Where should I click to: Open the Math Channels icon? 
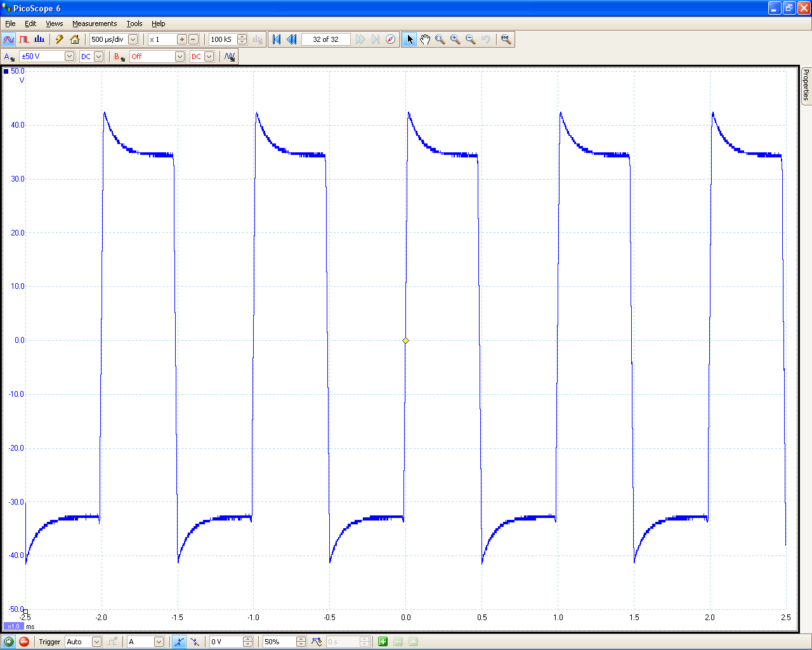tap(230, 56)
